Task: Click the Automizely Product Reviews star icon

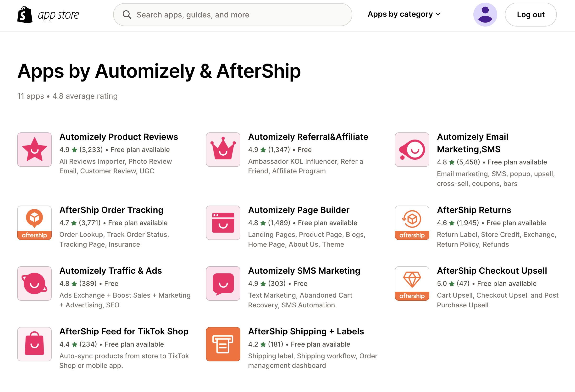Action: click(34, 150)
